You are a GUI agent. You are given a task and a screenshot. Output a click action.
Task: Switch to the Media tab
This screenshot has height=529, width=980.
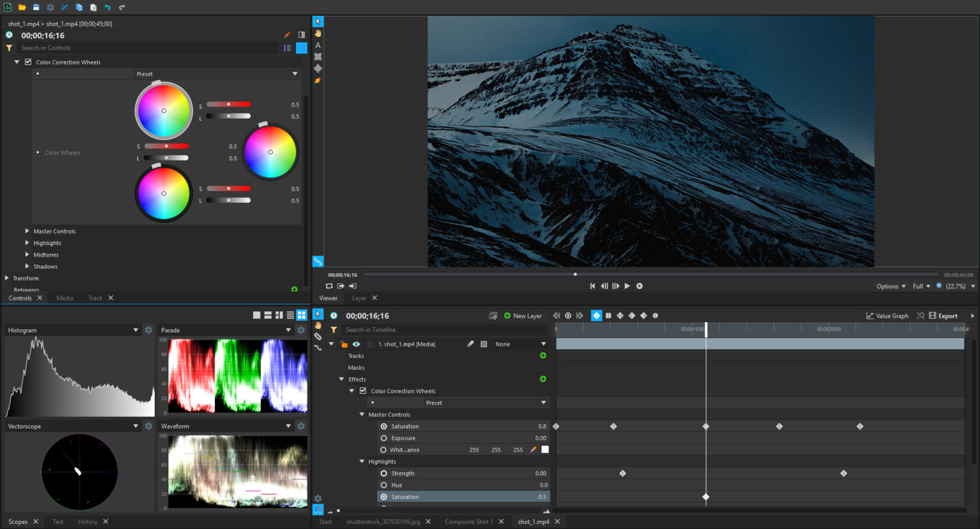pos(64,298)
